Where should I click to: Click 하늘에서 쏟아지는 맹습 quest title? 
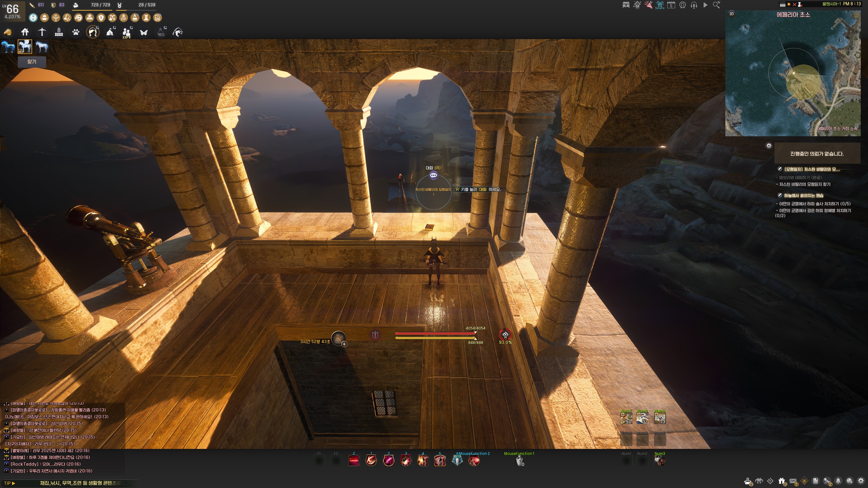(x=803, y=195)
